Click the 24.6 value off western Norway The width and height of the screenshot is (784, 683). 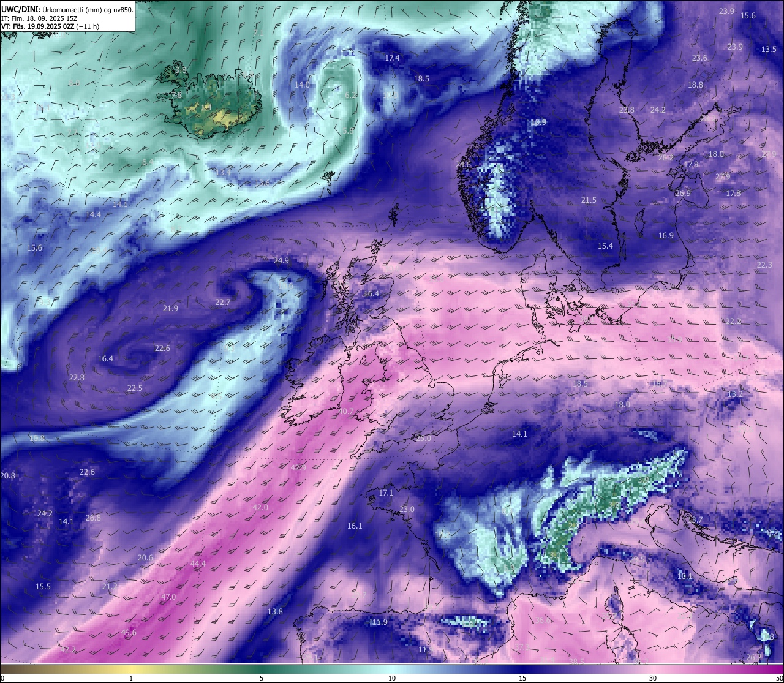click(464, 165)
